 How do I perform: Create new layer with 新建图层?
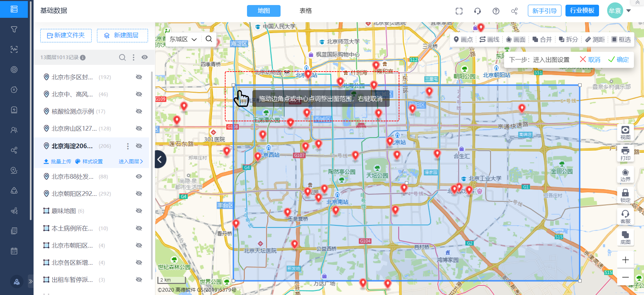pyautogui.click(x=122, y=35)
